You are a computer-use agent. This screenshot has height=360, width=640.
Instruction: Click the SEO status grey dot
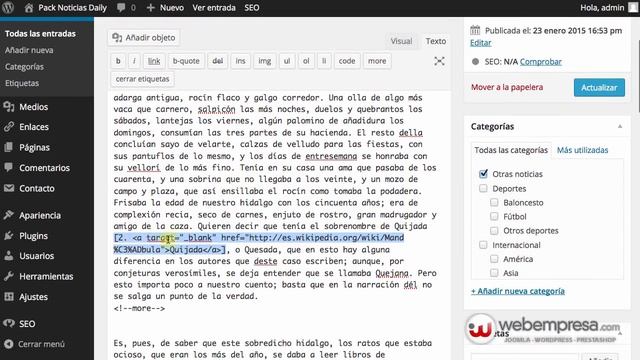475,62
